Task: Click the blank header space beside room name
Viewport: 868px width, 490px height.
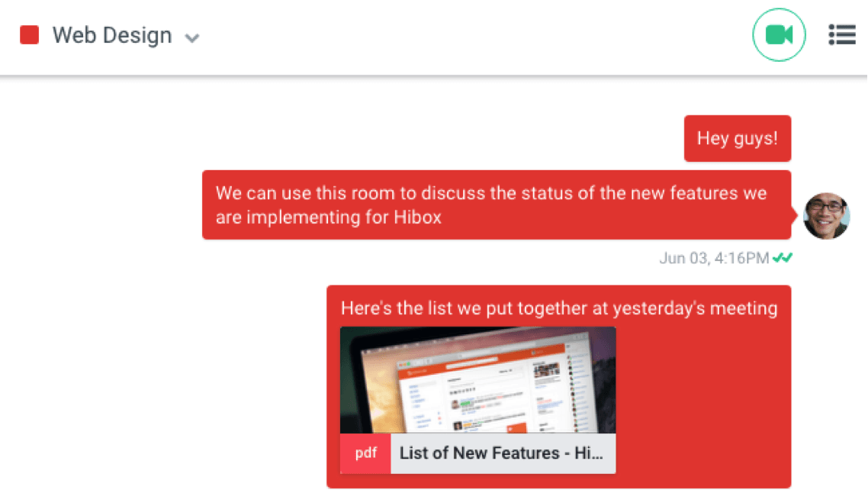Action: tap(458, 35)
